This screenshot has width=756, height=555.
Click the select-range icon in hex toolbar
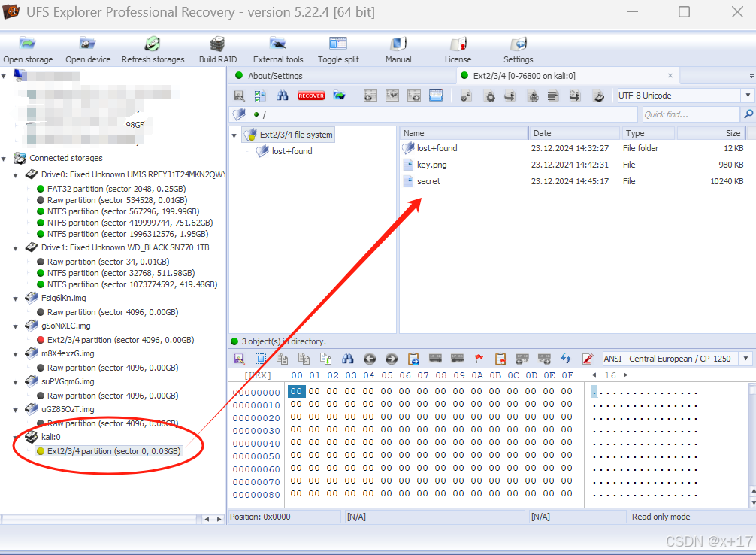point(260,359)
